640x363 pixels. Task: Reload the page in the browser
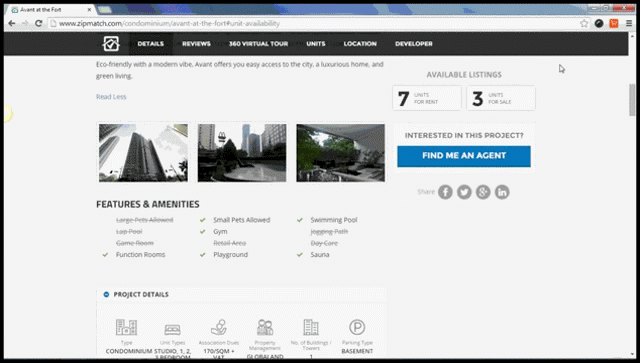[x=38, y=23]
